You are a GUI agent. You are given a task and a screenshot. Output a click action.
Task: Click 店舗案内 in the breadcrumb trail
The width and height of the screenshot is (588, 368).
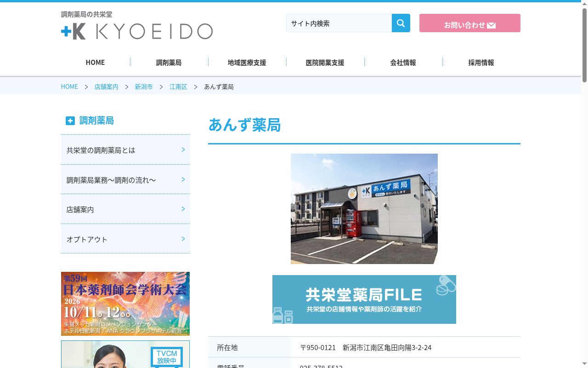coord(106,86)
